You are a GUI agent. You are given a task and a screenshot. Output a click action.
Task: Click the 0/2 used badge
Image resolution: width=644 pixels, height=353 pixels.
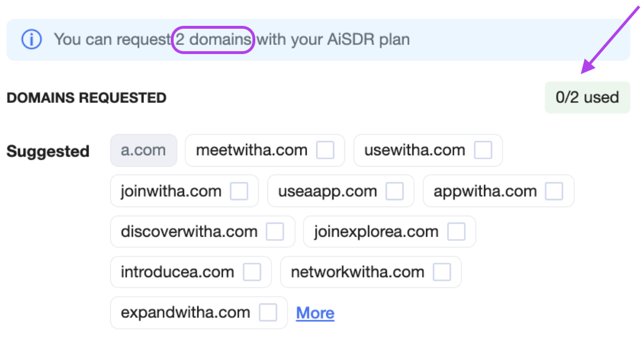click(587, 97)
